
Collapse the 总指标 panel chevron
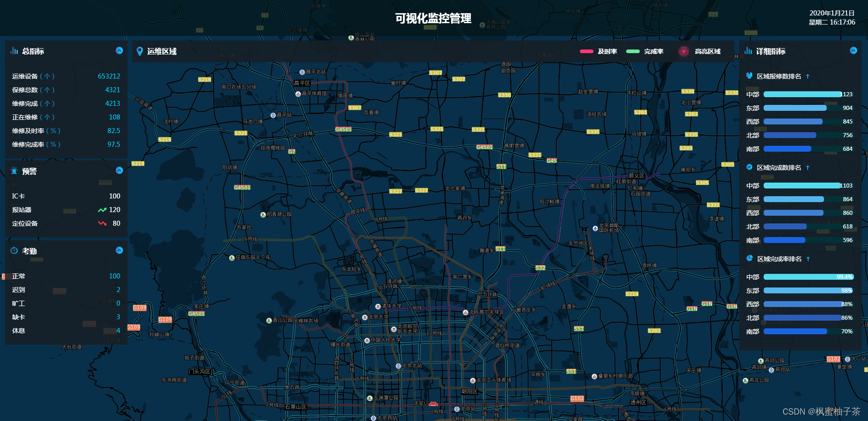pos(119,50)
